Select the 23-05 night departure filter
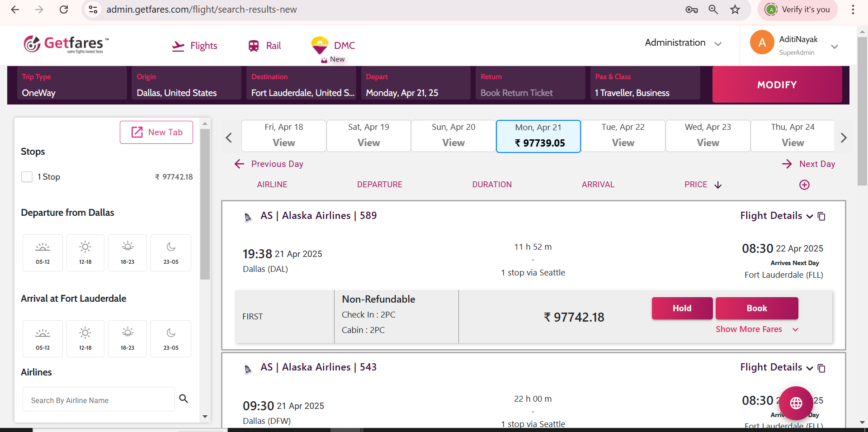The width and height of the screenshot is (868, 432). 171,252
